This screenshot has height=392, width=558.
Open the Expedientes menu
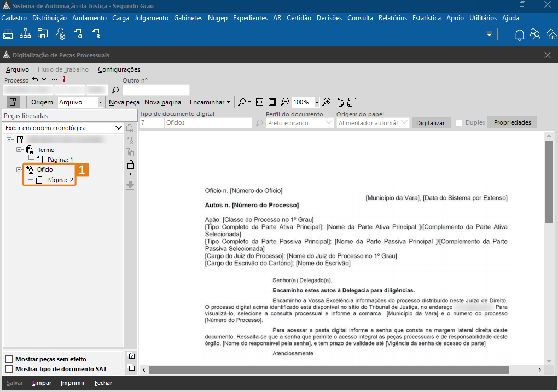(x=250, y=18)
